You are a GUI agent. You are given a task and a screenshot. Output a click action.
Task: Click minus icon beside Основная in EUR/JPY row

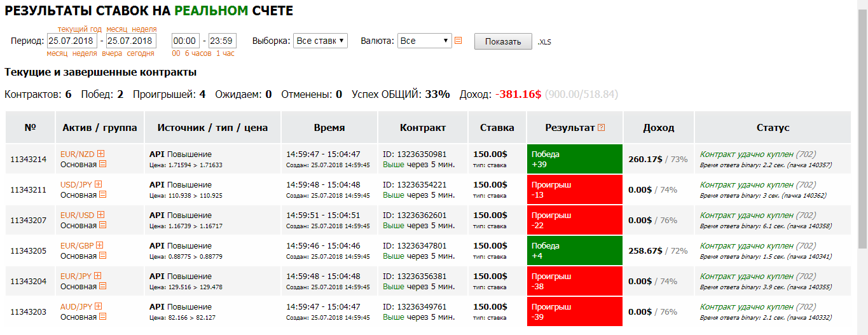103,286
